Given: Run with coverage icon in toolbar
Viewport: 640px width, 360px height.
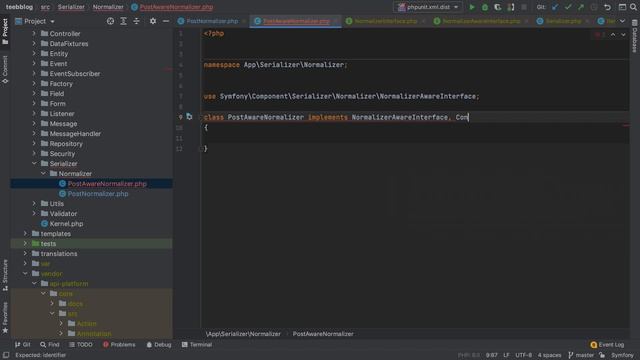Looking at the screenshot, I should [x=498, y=7].
